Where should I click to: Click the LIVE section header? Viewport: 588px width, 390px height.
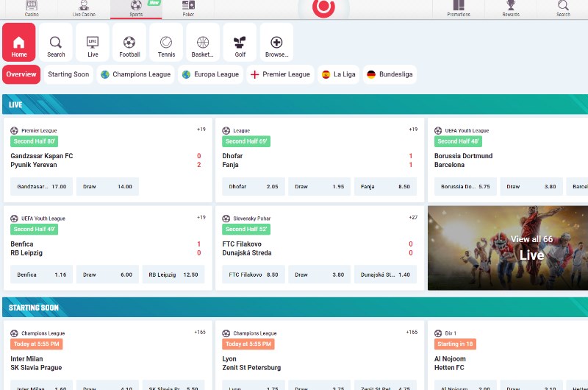(295, 104)
